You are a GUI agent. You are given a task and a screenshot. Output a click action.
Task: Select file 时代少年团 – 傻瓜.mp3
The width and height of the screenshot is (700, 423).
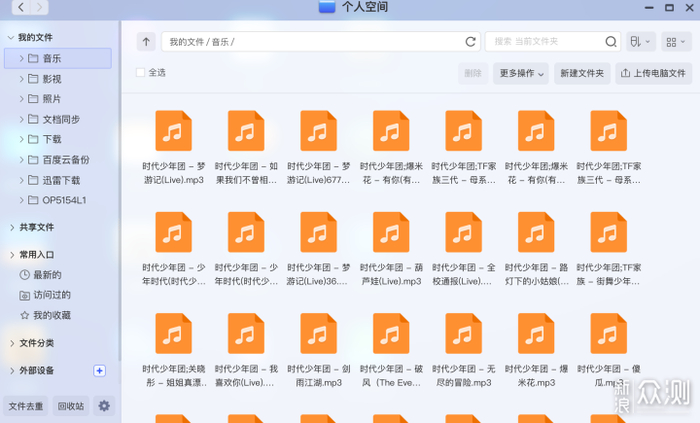[608, 350]
